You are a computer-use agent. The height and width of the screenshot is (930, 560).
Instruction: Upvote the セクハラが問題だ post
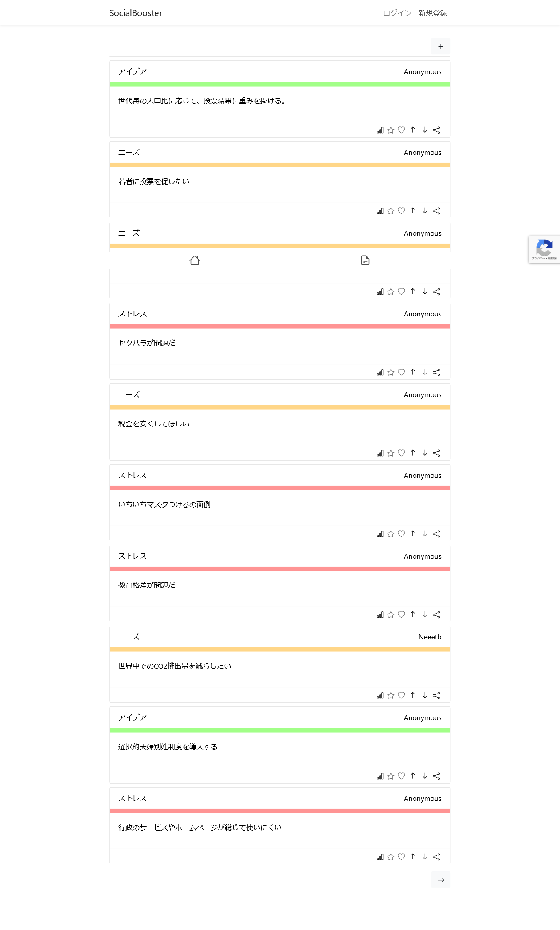coord(413,372)
